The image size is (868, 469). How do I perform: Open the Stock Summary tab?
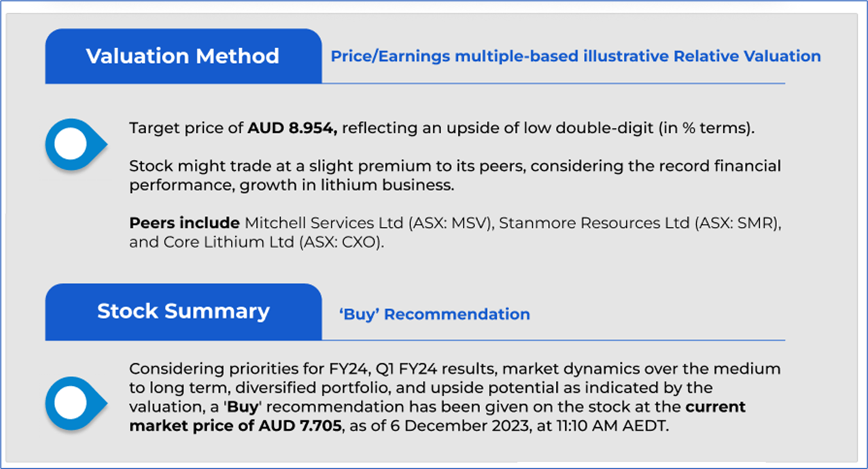(x=183, y=311)
